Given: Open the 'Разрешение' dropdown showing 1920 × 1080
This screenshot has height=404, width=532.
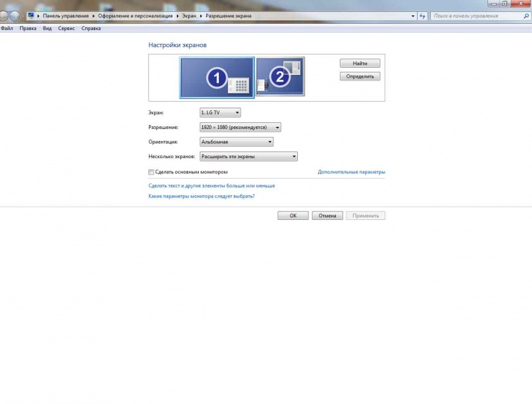Looking at the screenshot, I should (x=240, y=127).
